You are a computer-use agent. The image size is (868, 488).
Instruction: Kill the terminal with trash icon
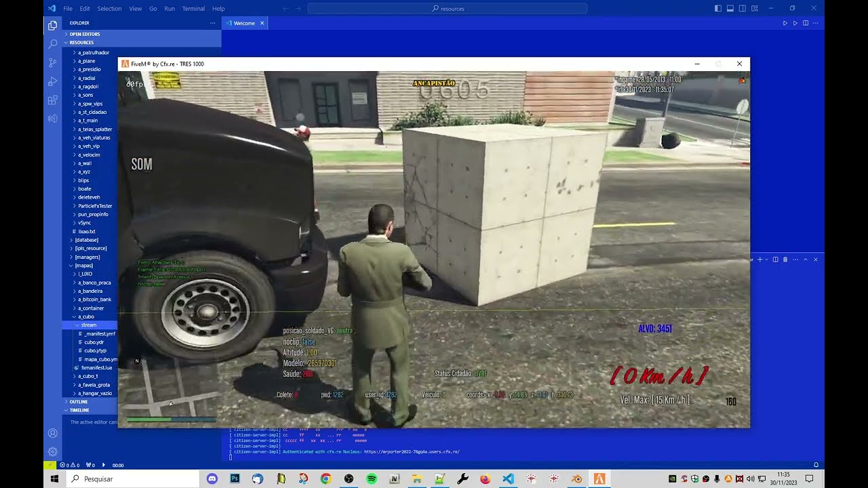[785, 260]
